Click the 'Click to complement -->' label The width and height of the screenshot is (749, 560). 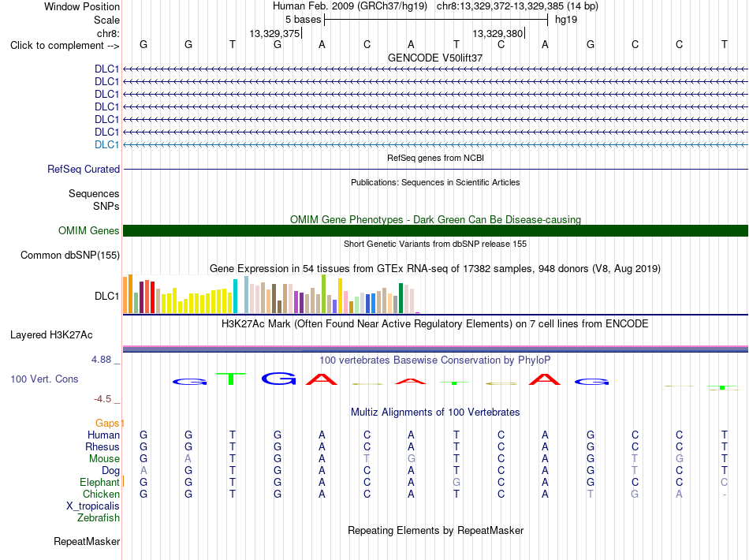[65, 46]
